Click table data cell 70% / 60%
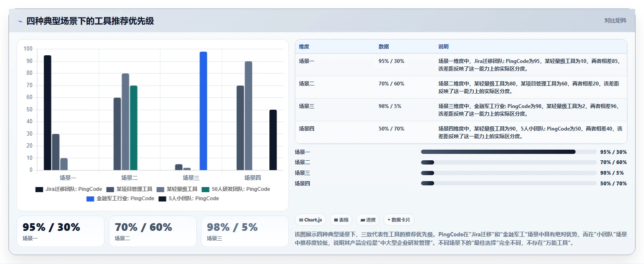This screenshot has height=264, width=644. (391, 84)
